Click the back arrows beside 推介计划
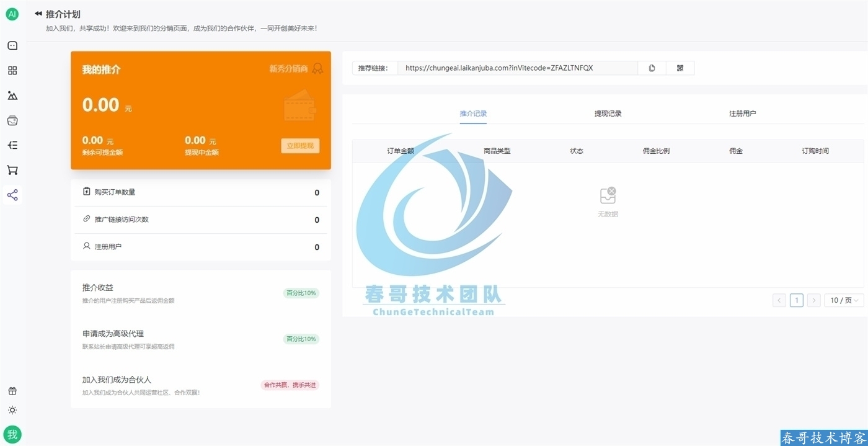 click(x=38, y=14)
